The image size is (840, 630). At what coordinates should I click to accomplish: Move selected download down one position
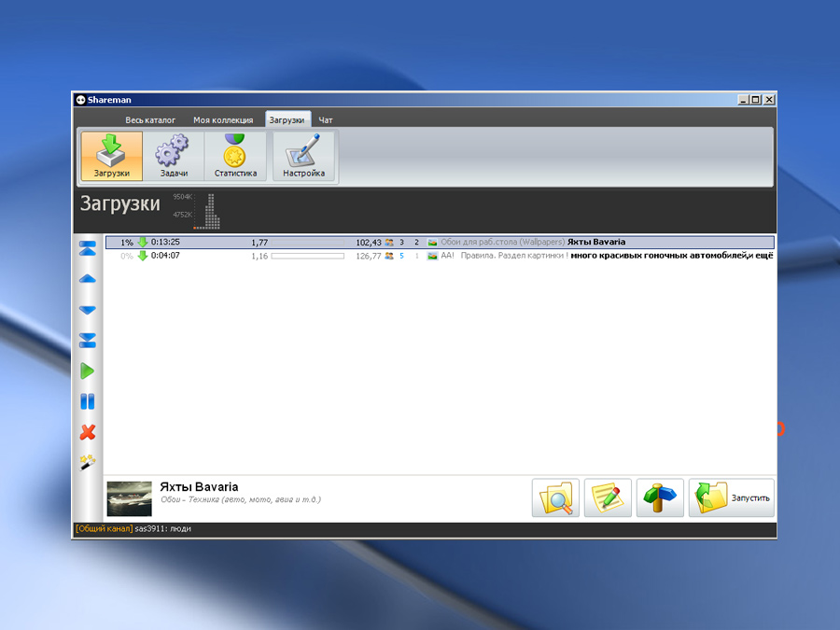(x=88, y=310)
